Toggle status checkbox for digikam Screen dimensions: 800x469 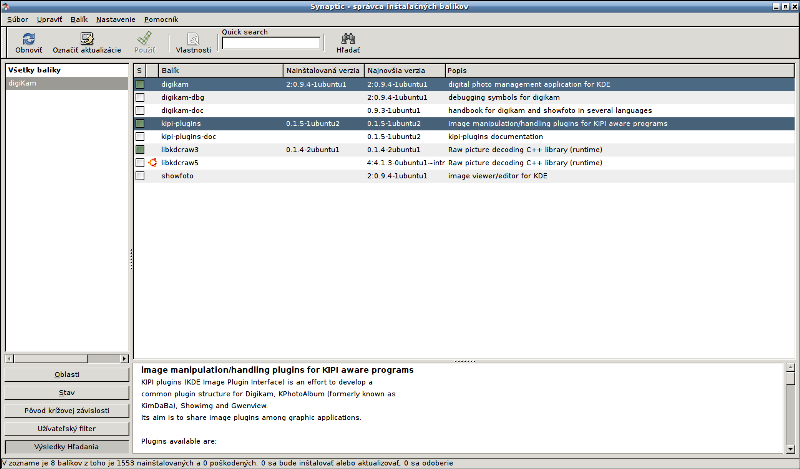(140, 85)
